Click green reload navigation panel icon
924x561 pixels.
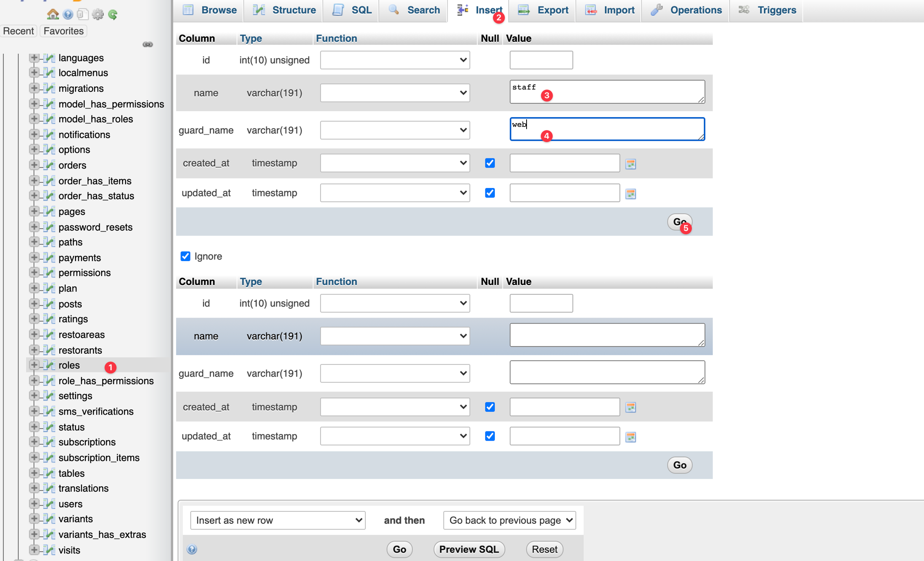tap(113, 14)
